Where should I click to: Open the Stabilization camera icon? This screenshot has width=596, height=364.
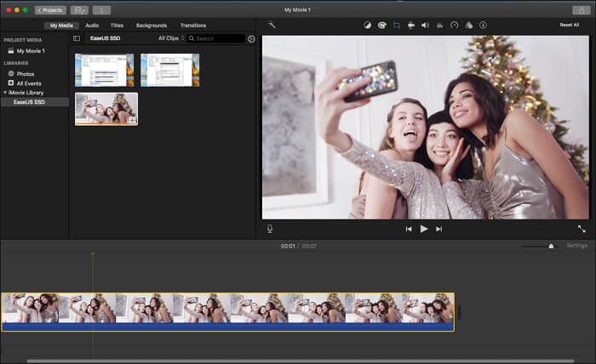(x=410, y=26)
